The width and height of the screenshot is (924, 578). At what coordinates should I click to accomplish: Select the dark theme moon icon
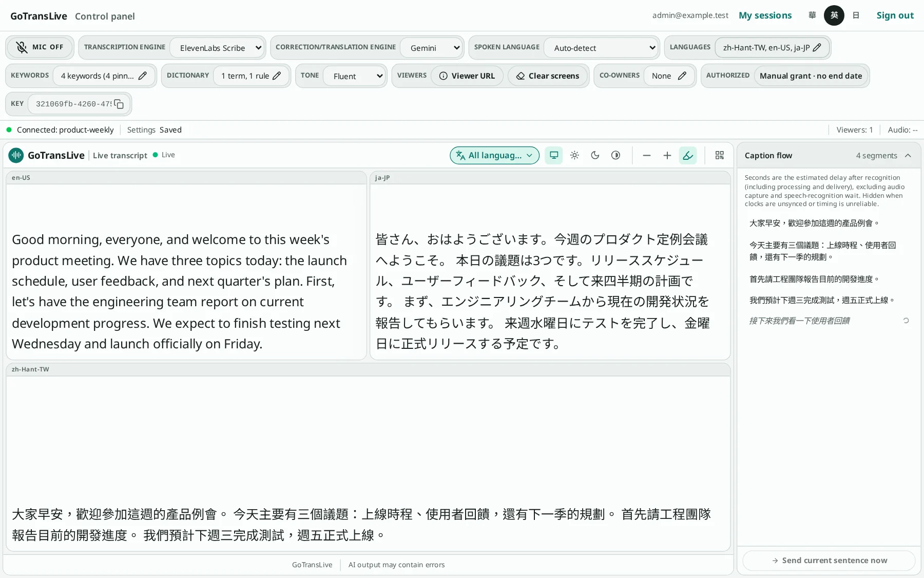pyautogui.click(x=595, y=155)
